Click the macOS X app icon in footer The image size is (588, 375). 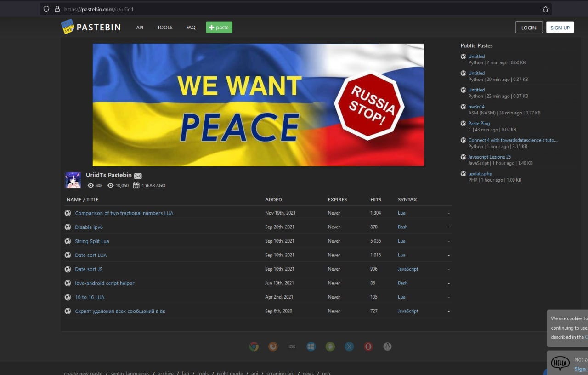click(x=349, y=347)
